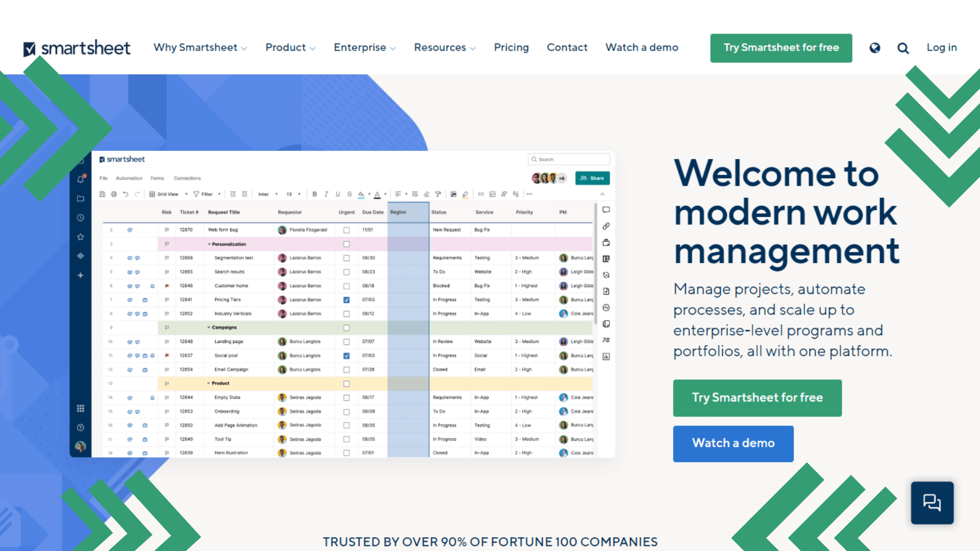The width and height of the screenshot is (980, 551).
Task: Check Urgent box for Onboarding row
Action: tap(347, 412)
